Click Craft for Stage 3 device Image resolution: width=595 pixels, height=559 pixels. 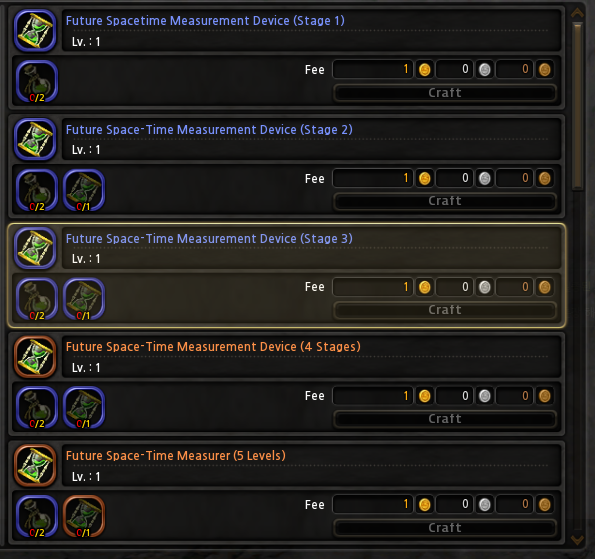tap(445, 310)
